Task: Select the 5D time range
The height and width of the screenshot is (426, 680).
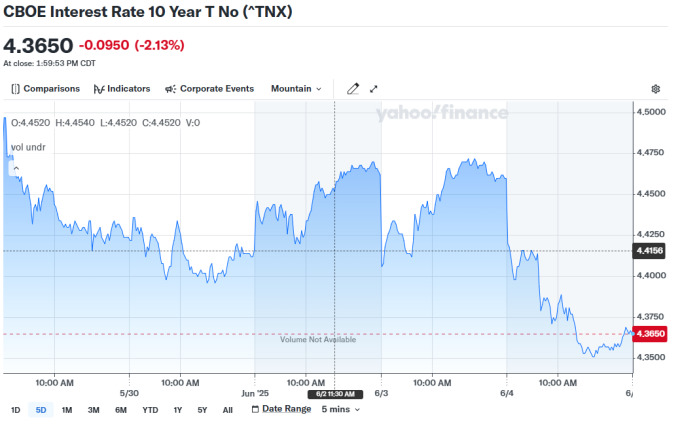Action: 41,409
